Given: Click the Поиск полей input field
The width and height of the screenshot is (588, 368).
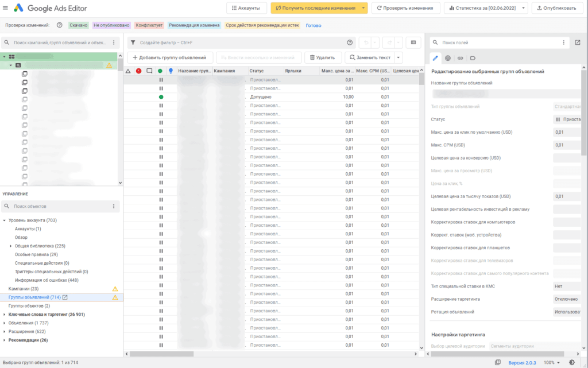Looking at the screenshot, I should click(499, 42).
